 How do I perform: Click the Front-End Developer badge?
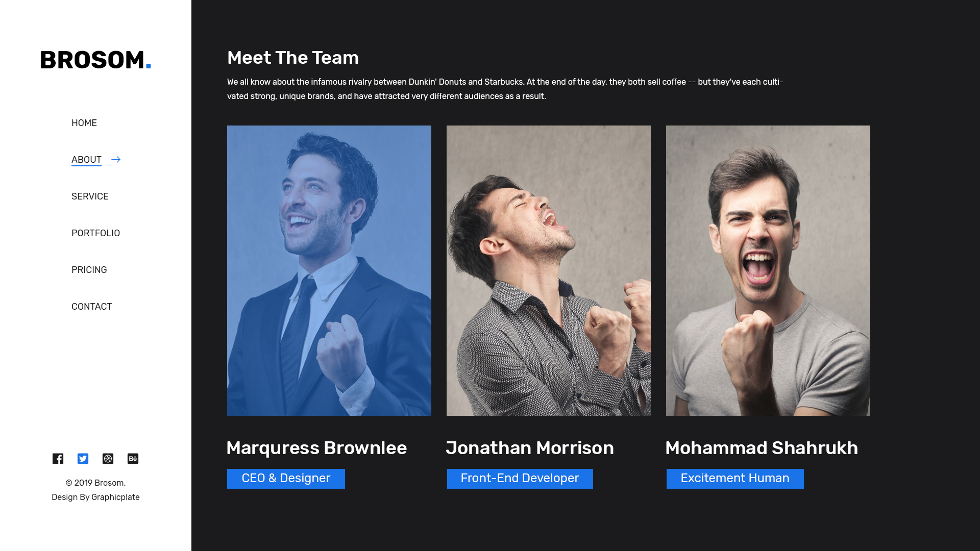[520, 479]
